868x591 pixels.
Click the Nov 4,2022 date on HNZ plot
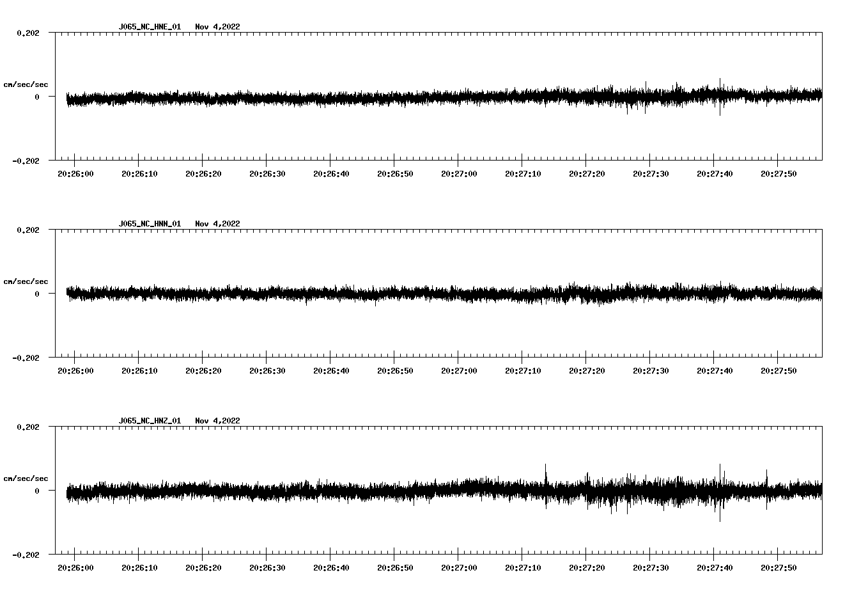click(x=218, y=421)
